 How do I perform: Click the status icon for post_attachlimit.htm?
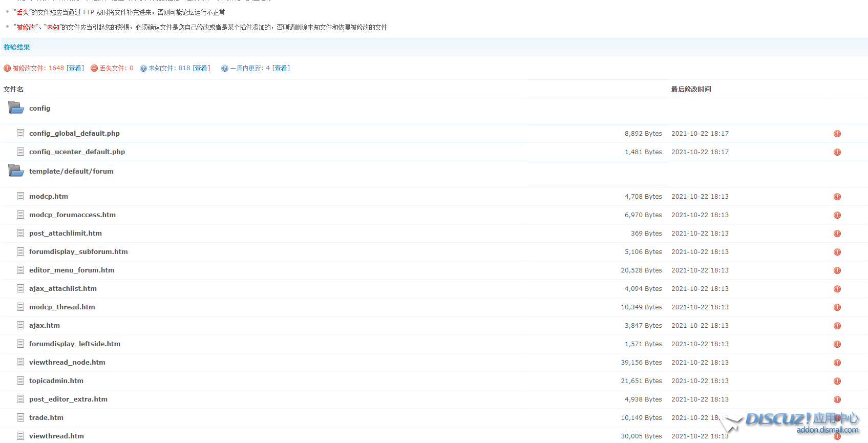(x=837, y=234)
